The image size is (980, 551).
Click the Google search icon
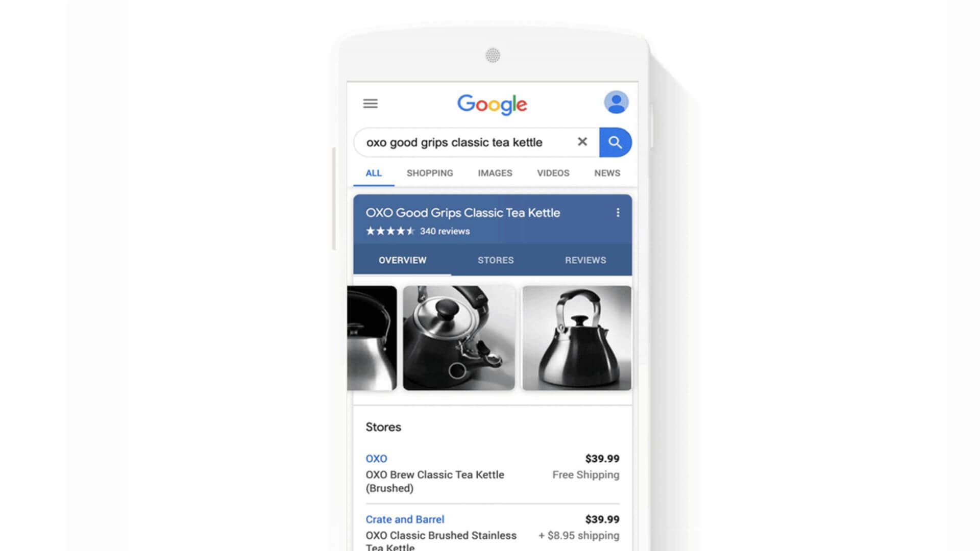tap(615, 142)
